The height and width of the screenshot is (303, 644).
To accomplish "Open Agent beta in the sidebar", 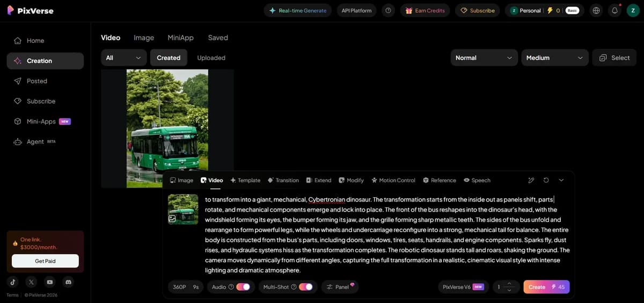I will (45, 141).
